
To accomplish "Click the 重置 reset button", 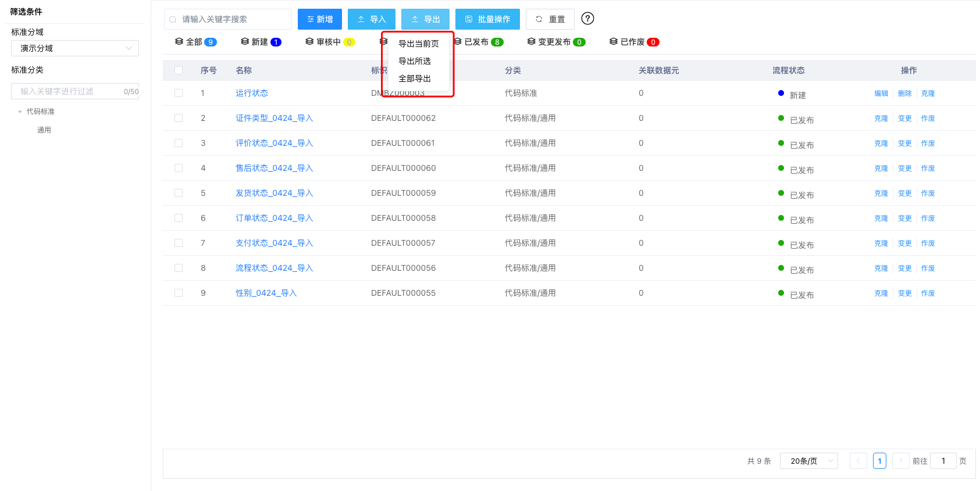I will point(550,19).
